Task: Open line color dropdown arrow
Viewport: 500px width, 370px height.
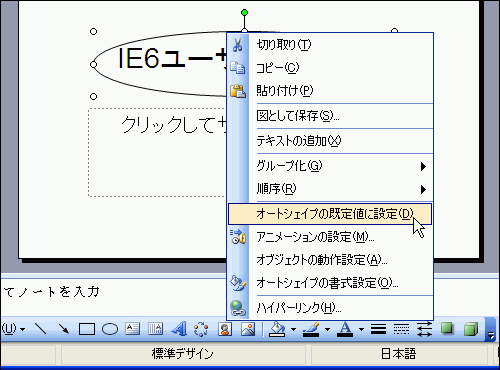Action: (327, 329)
